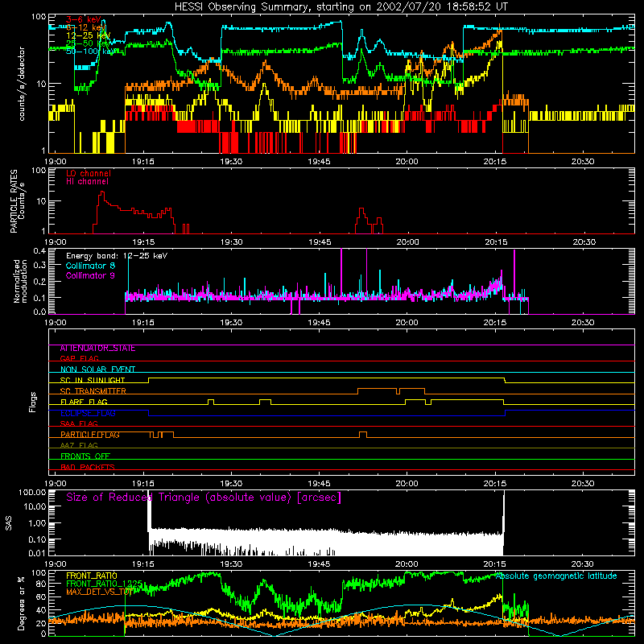644x644 pixels.
Task: Click the counts/s/detector axis title
Action: (x=22, y=84)
